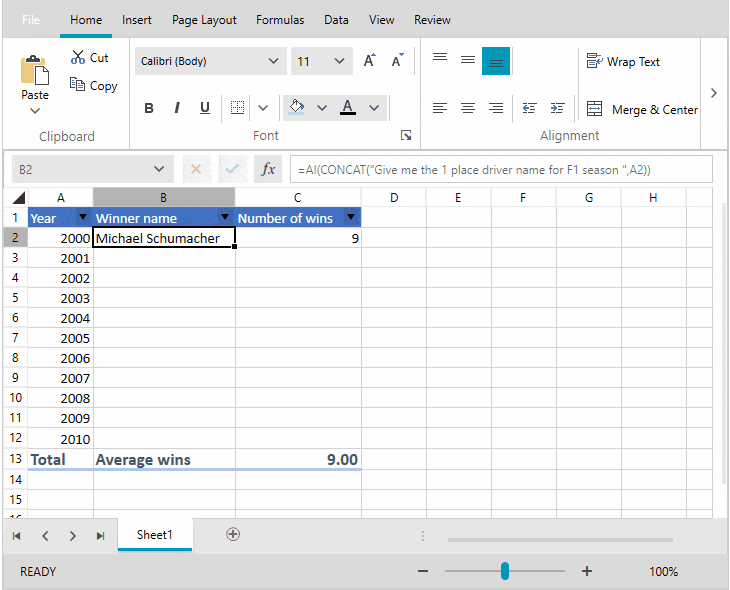Open the Name Box B2 dropdown
The height and width of the screenshot is (590, 730).
tap(159, 169)
